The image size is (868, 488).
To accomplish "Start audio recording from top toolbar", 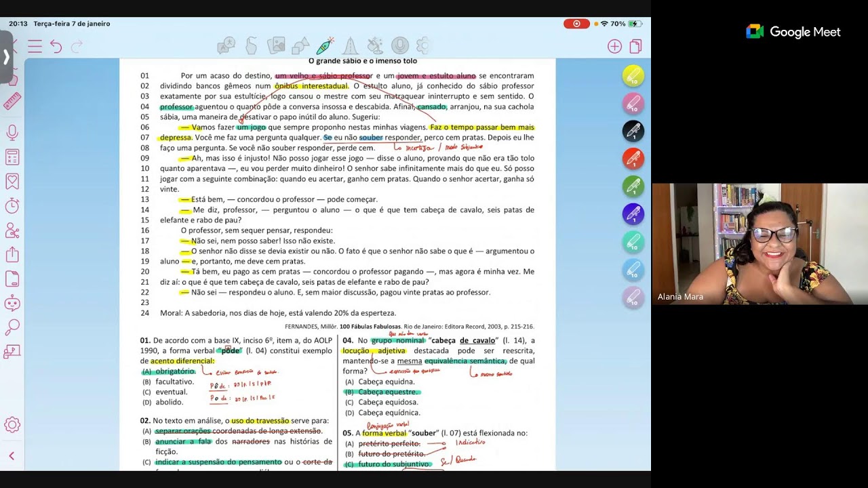I will (399, 45).
